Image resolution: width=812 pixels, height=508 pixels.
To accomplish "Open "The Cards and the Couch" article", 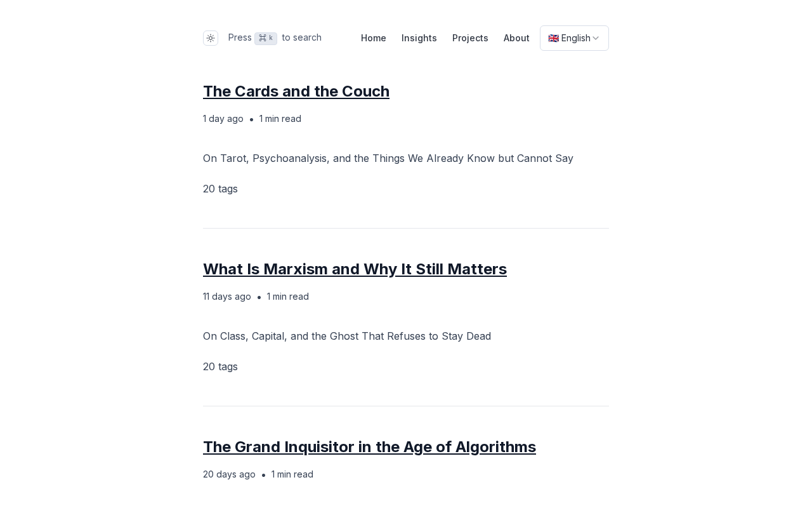I will coord(296,91).
